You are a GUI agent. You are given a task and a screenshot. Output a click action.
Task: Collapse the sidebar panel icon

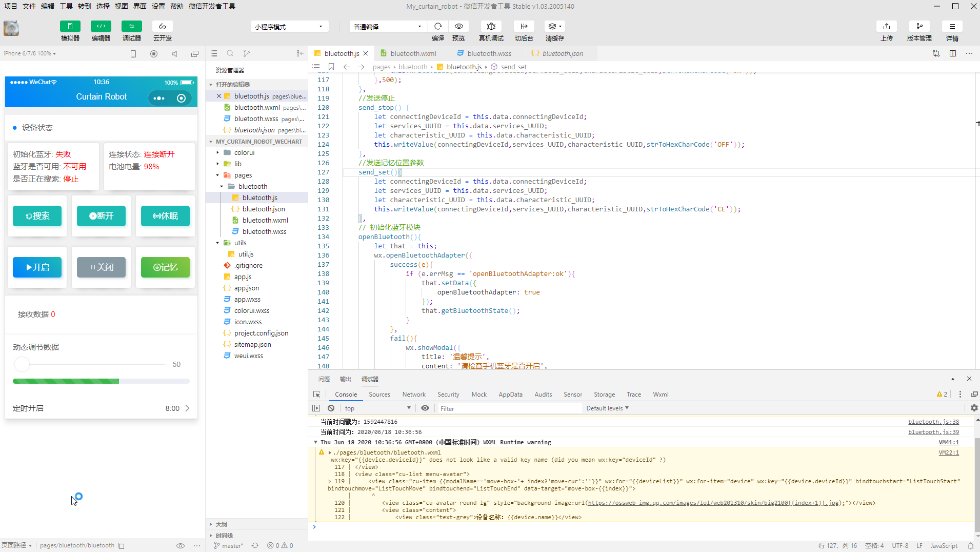pos(300,53)
